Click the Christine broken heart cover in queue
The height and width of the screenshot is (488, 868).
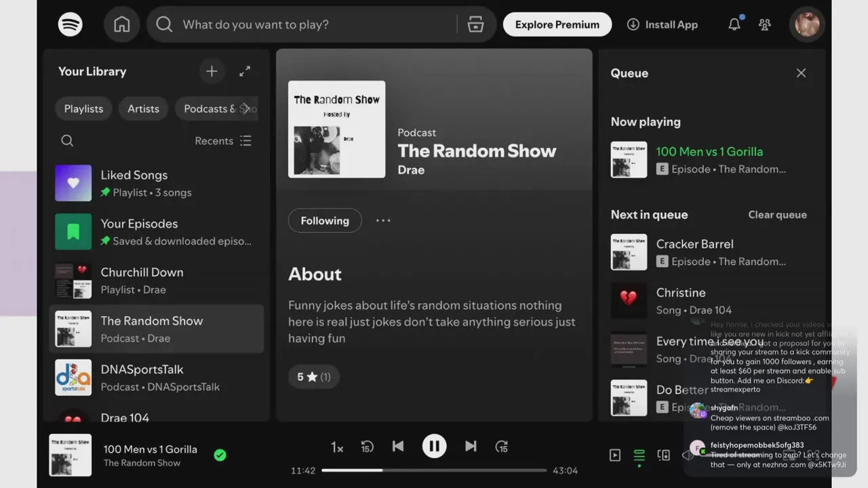pos(629,300)
